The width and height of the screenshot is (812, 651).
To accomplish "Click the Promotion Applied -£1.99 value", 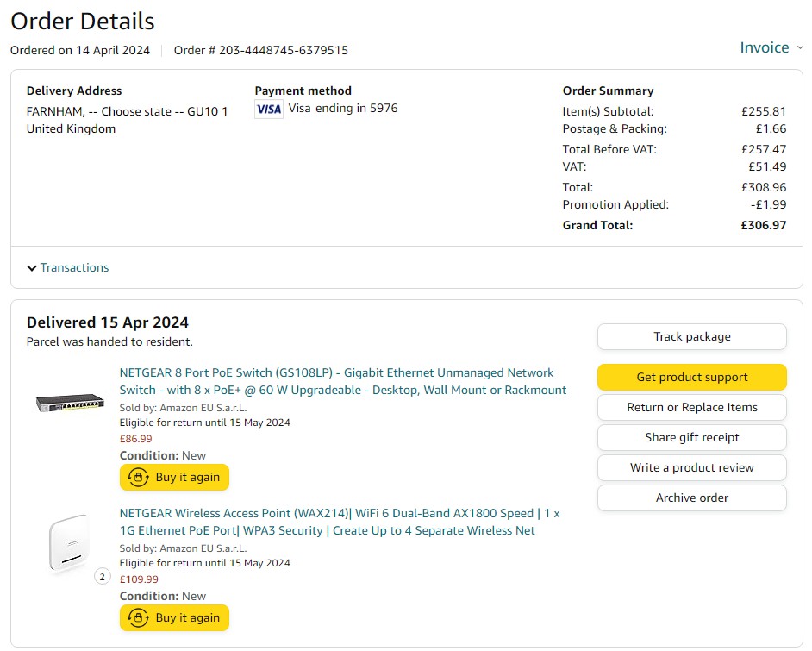I will 769,204.
